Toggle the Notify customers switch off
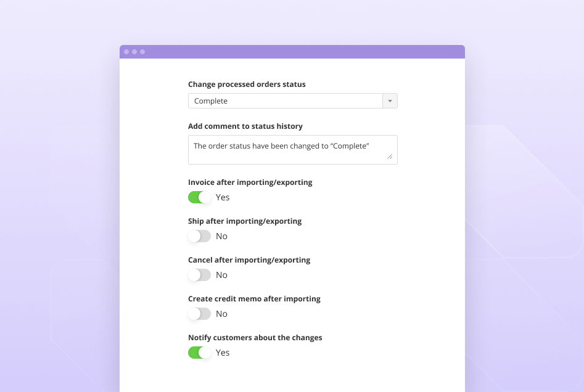Viewport: 584px width, 392px height. (x=199, y=353)
